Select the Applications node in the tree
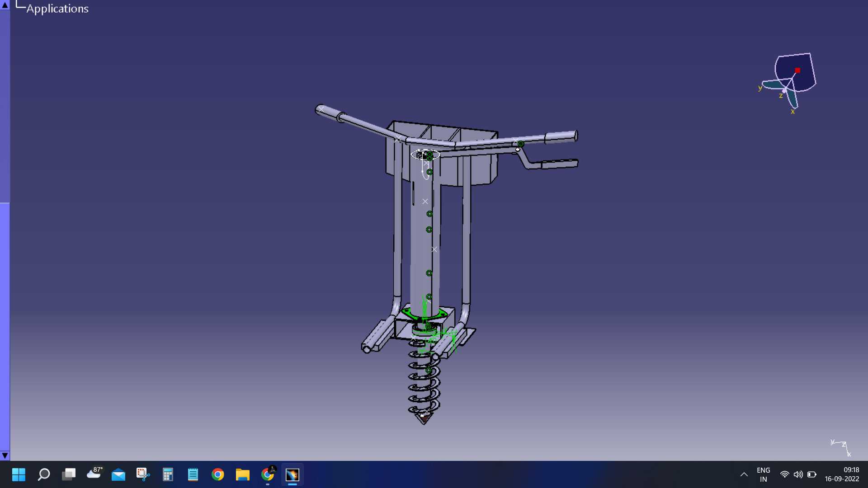This screenshot has width=868, height=488. pos(57,9)
